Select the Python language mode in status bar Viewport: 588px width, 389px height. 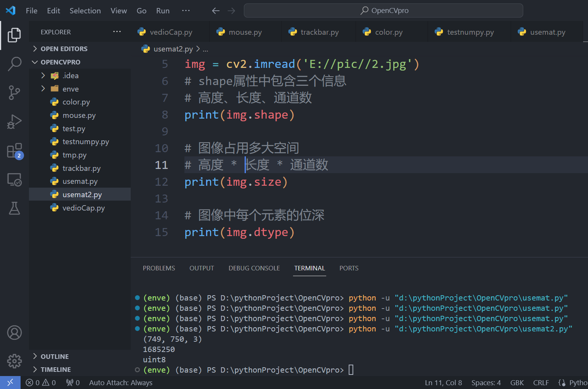click(578, 383)
